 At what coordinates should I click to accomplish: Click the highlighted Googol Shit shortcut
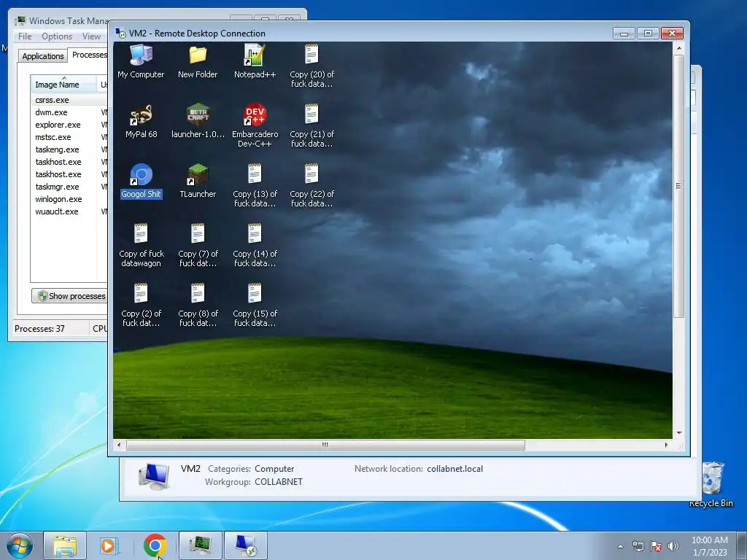(141, 181)
